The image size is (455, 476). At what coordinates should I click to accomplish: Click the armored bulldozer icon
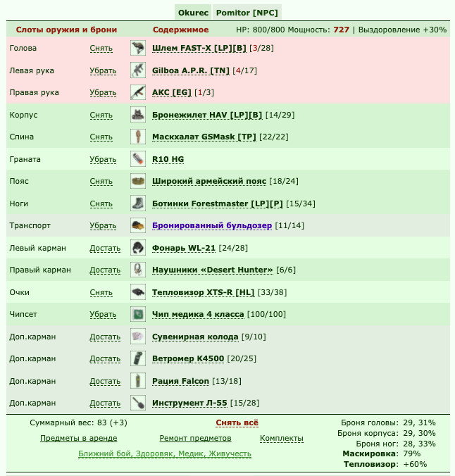138,225
